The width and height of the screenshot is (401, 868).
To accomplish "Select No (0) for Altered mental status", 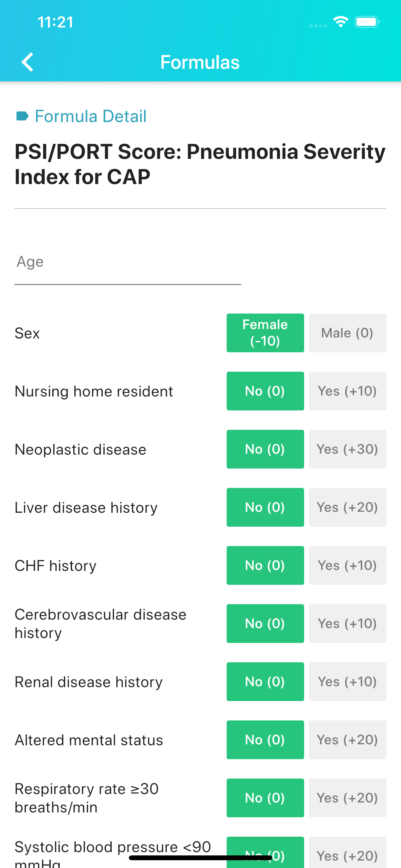I will pyautogui.click(x=265, y=739).
